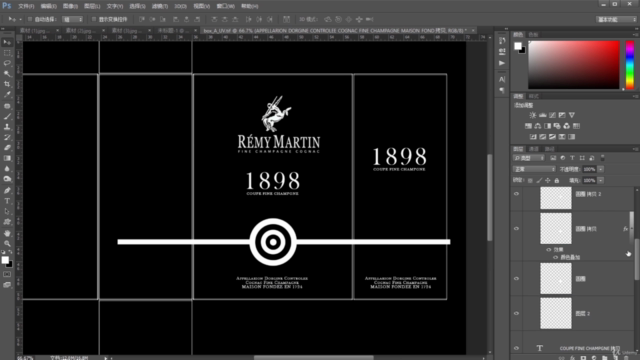The image size is (640, 360).
Task: Open the auto-select group dropdown
Action: click(x=73, y=19)
